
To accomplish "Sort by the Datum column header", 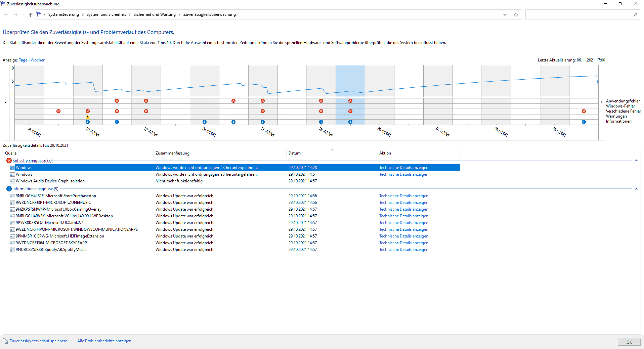I will coord(332,153).
